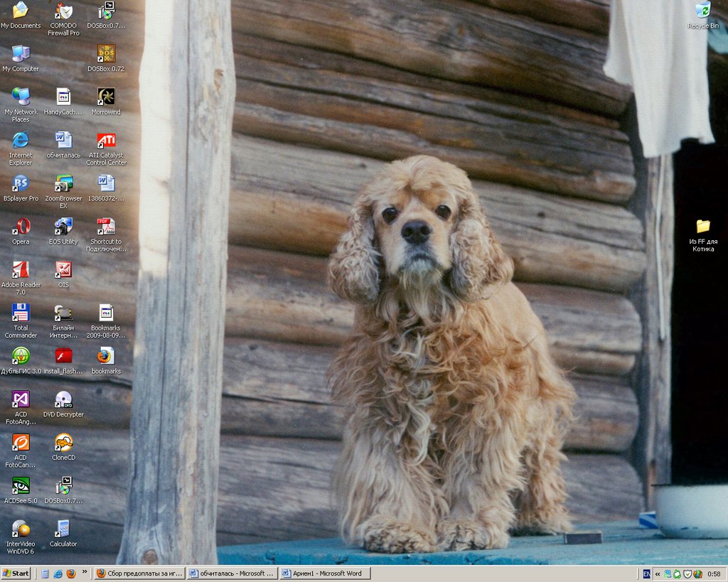Launch Firefox from quick launch
Image resolution: width=728 pixels, height=582 pixels.
pyautogui.click(x=71, y=573)
